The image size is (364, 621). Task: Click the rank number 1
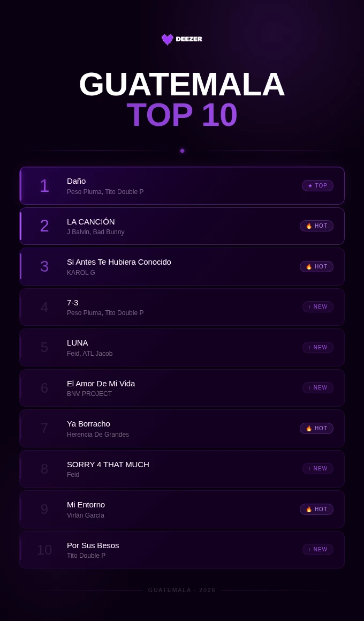pos(44,186)
